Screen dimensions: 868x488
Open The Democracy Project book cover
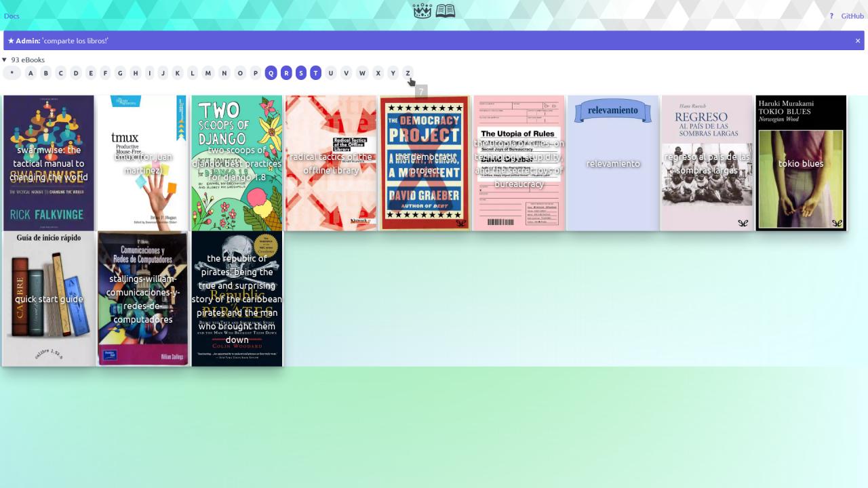pos(425,163)
